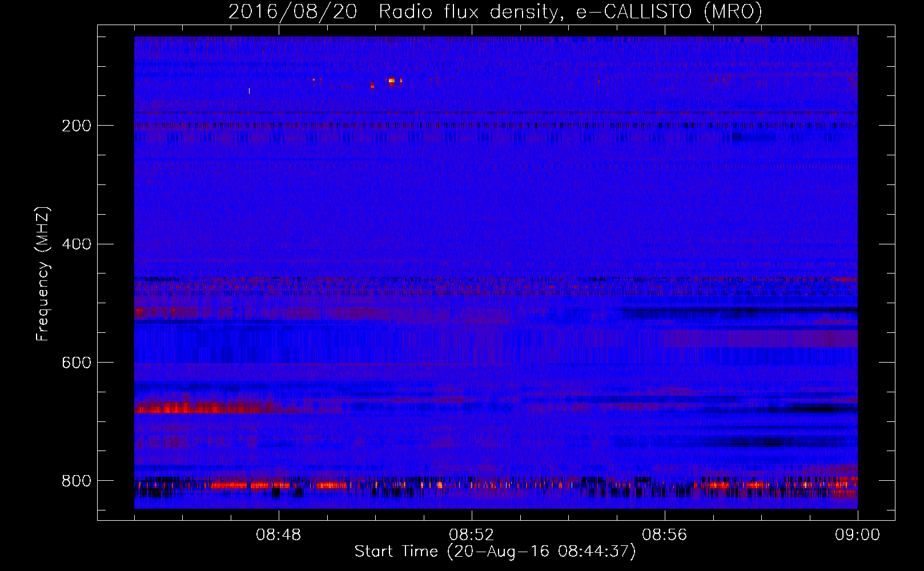Click the 200 frequency tick label

pyautogui.click(x=77, y=126)
